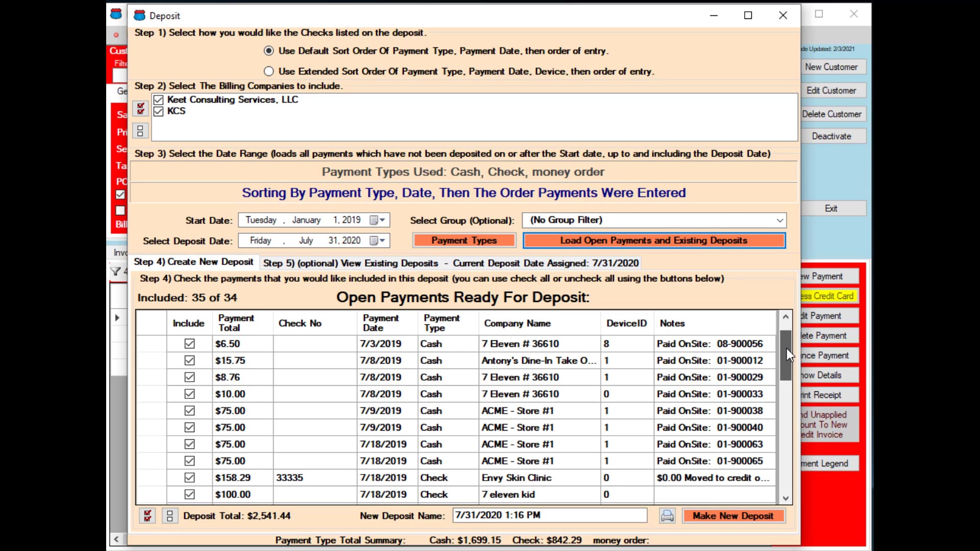Switch to Step 4) Create New Deposit tab

[x=193, y=262]
